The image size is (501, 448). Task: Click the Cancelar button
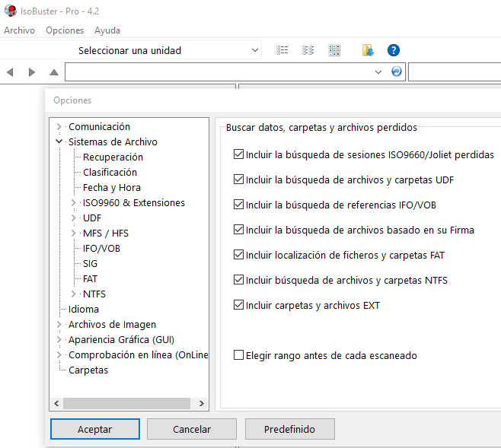[x=192, y=429]
